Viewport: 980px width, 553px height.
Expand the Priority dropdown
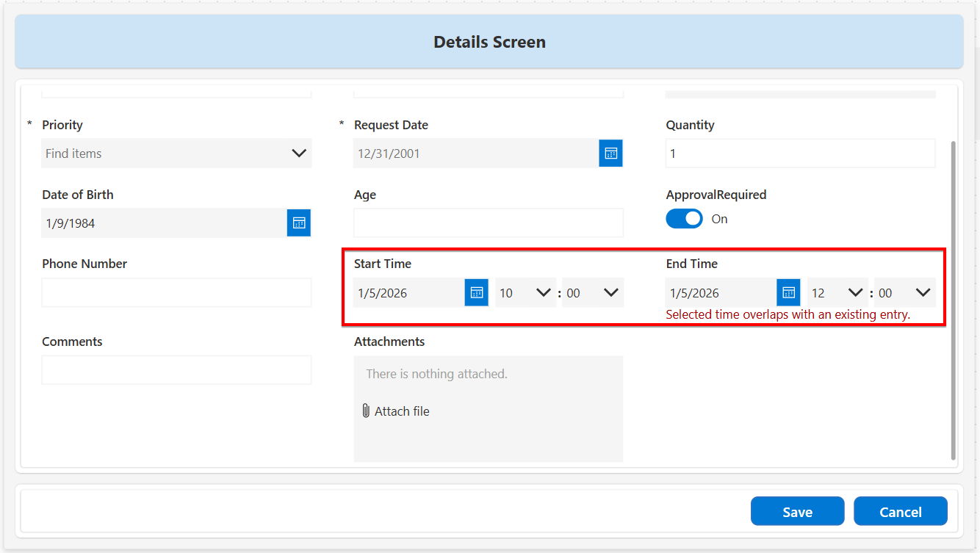[298, 153]
